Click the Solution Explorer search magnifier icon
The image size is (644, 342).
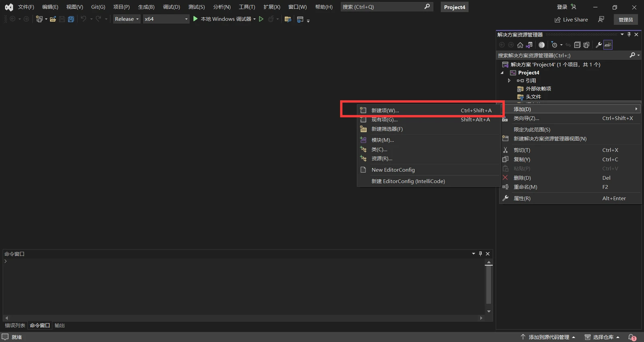point(632,55)
